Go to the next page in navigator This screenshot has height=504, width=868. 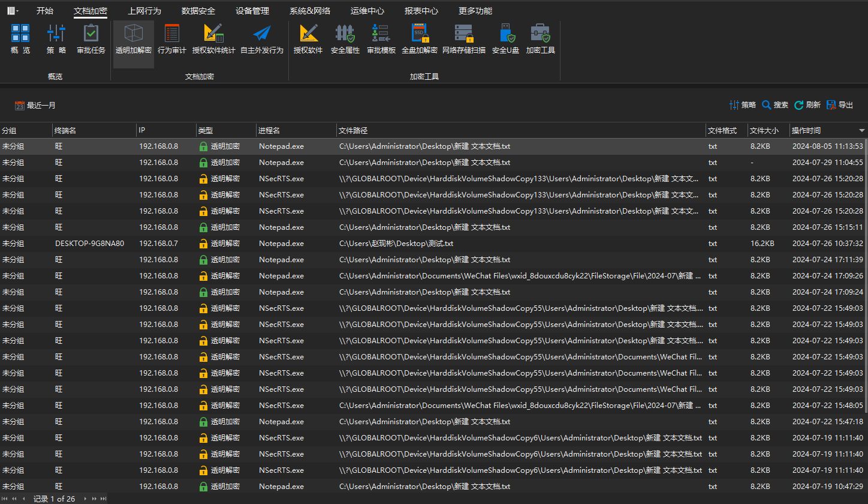[x=94, y=499]
